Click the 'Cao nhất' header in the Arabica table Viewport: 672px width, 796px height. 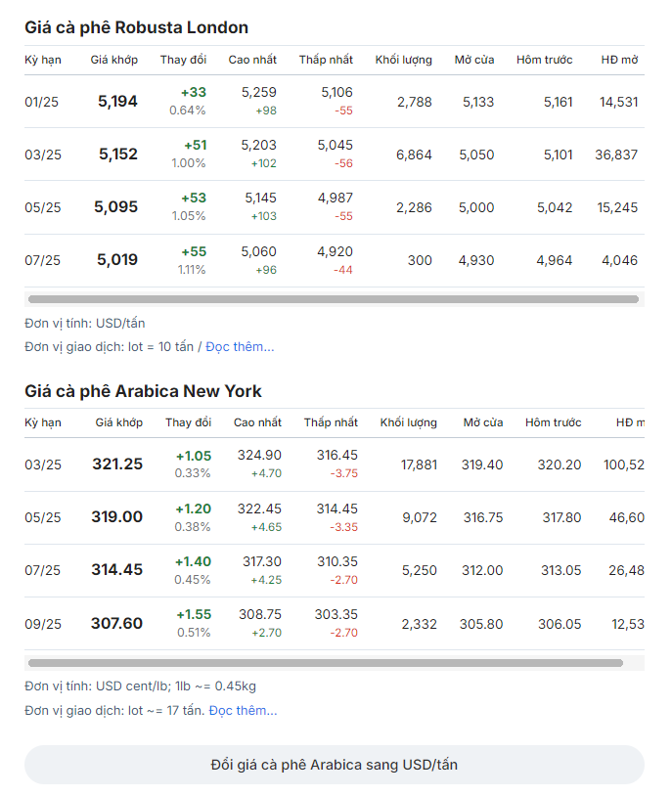257,423
